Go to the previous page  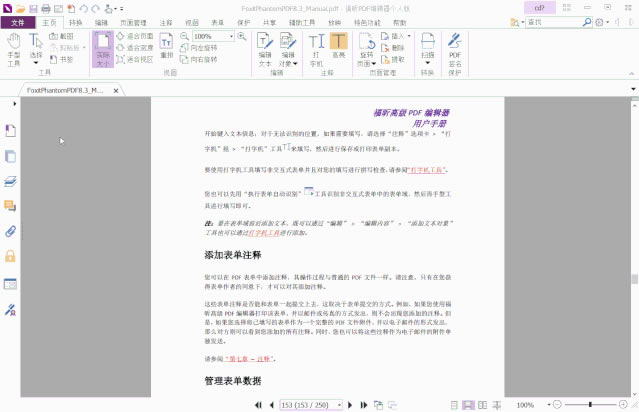(271, 405)
